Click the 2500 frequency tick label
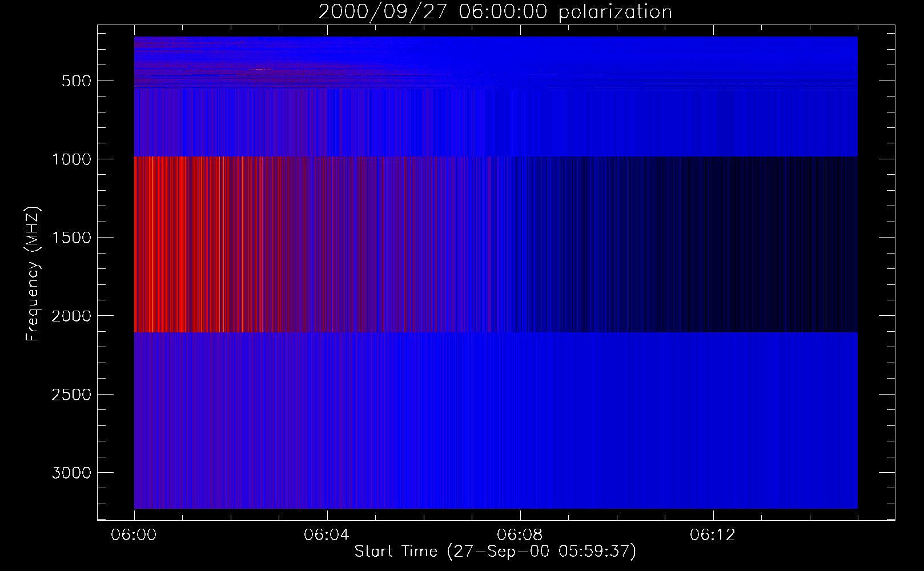The width and height of the screenshot is (924, 571). [71, 395]
